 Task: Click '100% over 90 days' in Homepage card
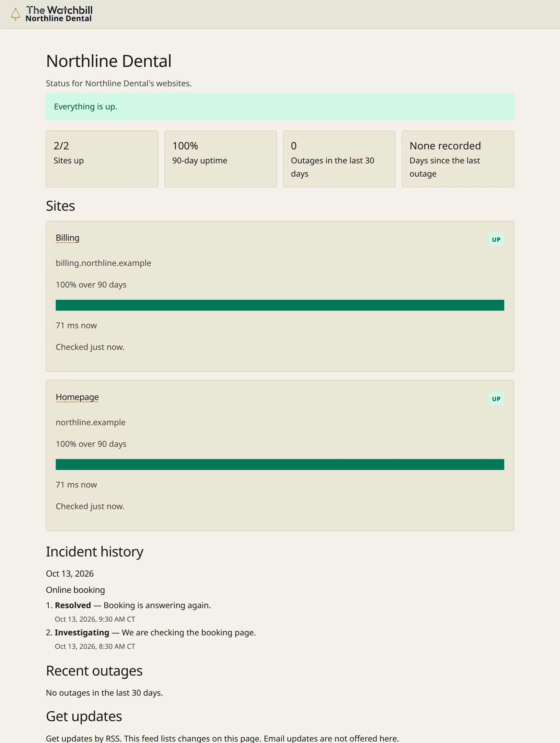tap(91, 444)
